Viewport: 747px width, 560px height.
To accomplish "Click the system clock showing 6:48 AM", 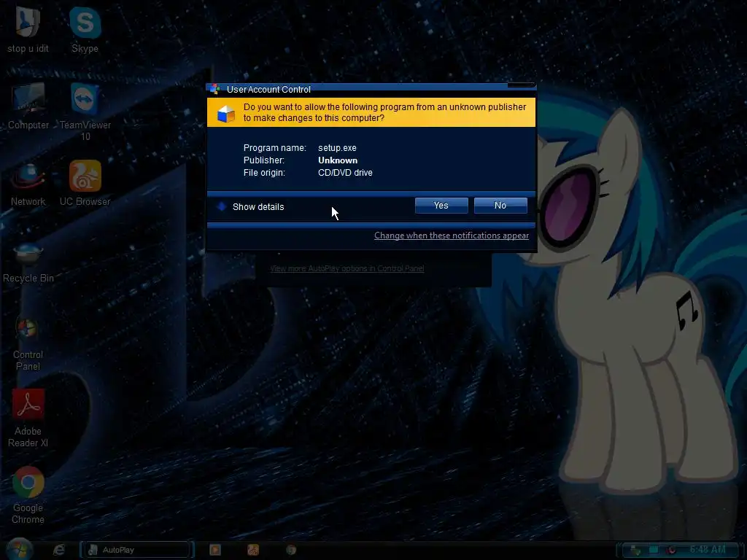I will point(708,550).
